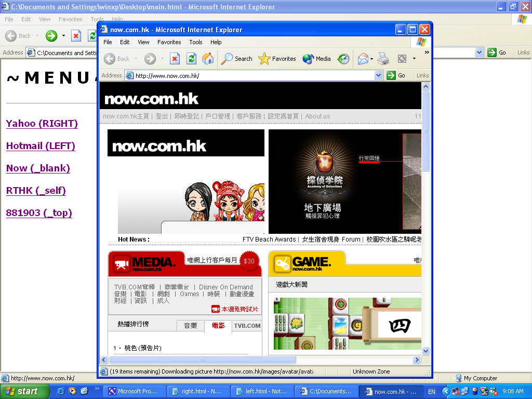
Task: Open Back history dropdown in main.html window
Action: [37, 36]
